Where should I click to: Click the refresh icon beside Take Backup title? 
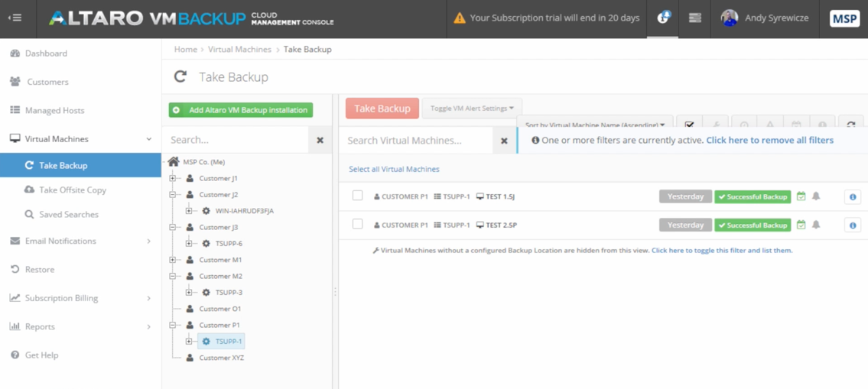pyautogui.click(x=180, y=77)
